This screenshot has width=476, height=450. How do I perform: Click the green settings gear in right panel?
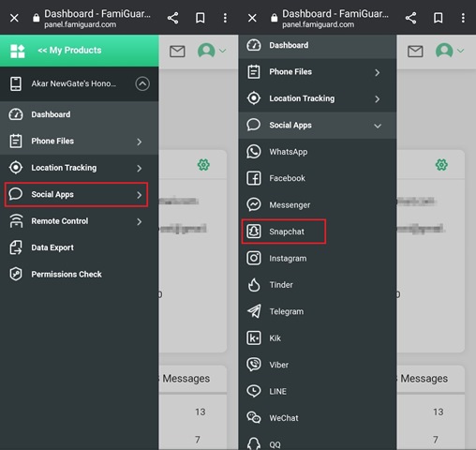(441, 165)
